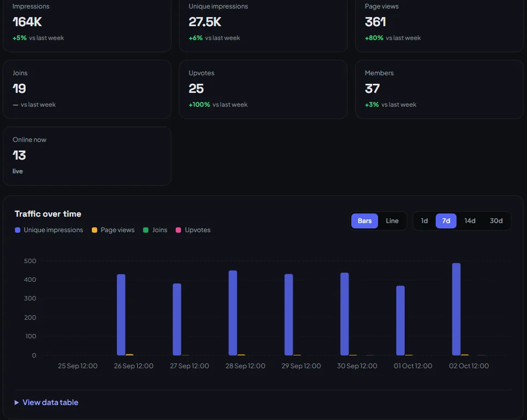
Task: Click the 29 Sep unique impressions bar
Action: click(x=289, y=314)
